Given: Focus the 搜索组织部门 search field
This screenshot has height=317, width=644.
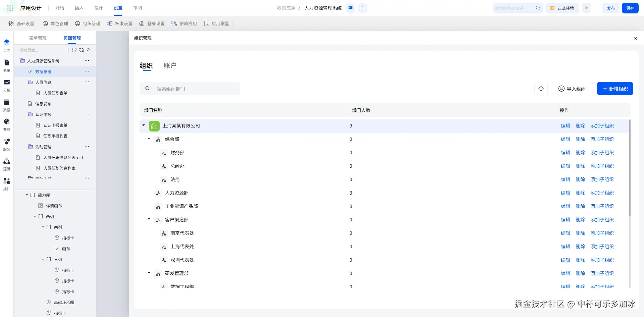Looking at the screenshot, I should [x=190, y=89].
